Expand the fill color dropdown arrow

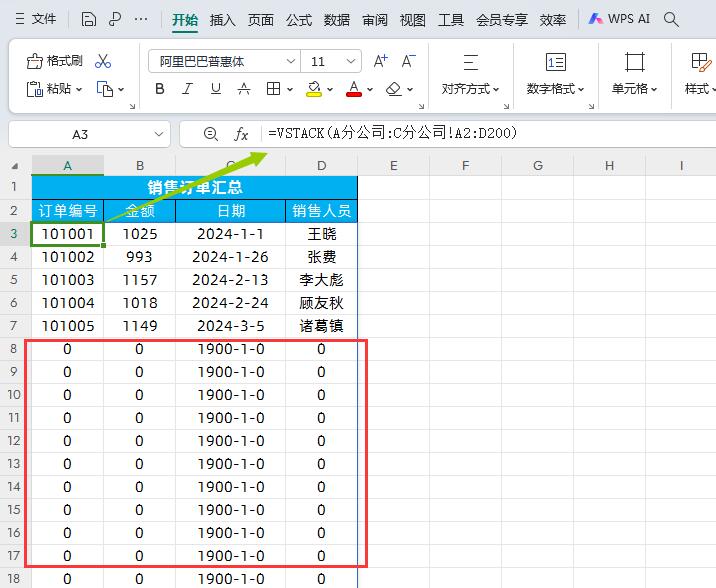pyautogui.click(x=330, y=89)
